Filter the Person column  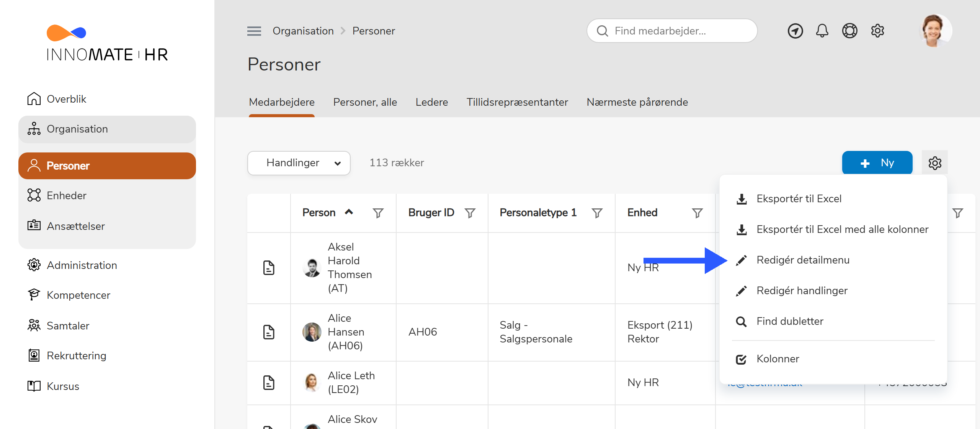[x=378, y=213]
